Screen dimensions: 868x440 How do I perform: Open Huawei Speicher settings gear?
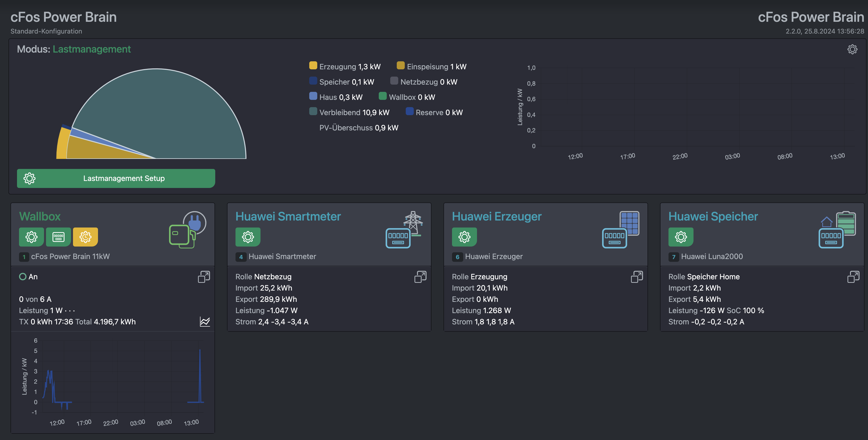coord(681,237)
